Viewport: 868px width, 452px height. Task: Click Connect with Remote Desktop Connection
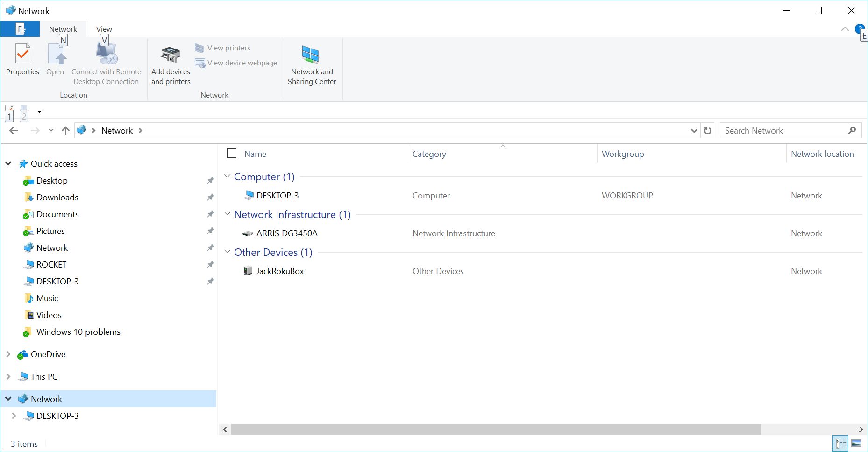[x=106, y=65]
